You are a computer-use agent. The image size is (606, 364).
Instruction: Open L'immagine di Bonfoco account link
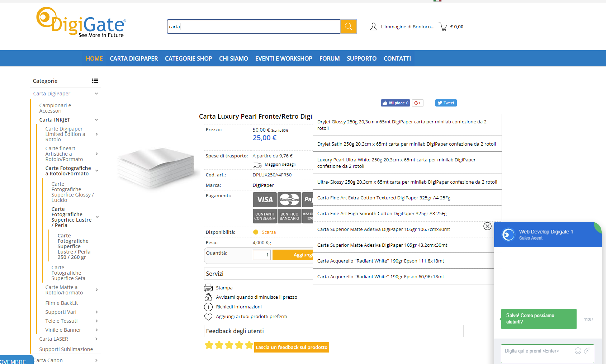(408, 27)
